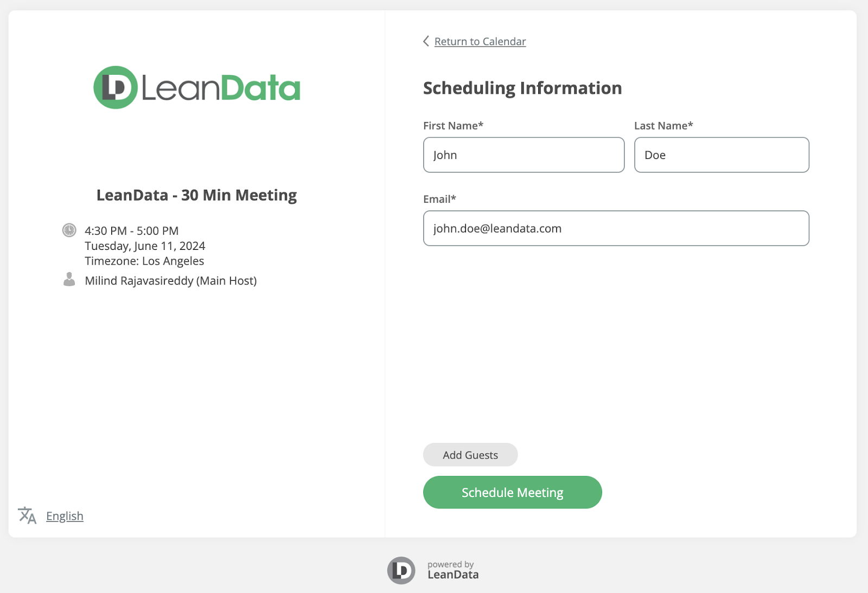Focus the First Name field containing John
Image resolution: width=868 pixels, height=593 pixels.
[x=524, y=155]
